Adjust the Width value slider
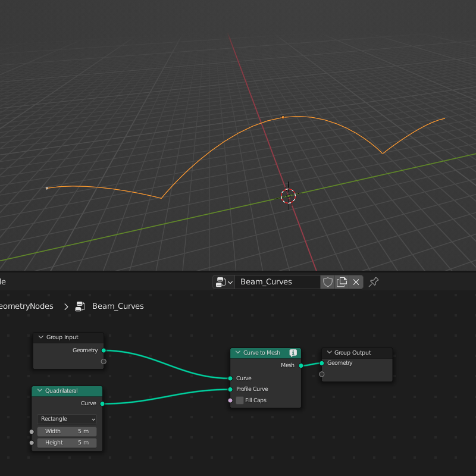The height and width of the screenshot is (476, 476). [x=67, y=431]
